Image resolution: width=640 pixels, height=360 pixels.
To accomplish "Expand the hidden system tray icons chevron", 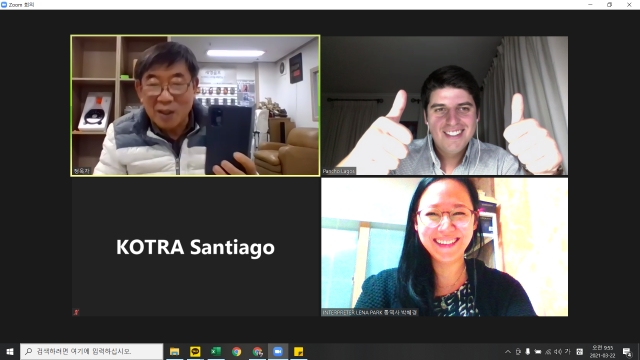I will (508, 351).
